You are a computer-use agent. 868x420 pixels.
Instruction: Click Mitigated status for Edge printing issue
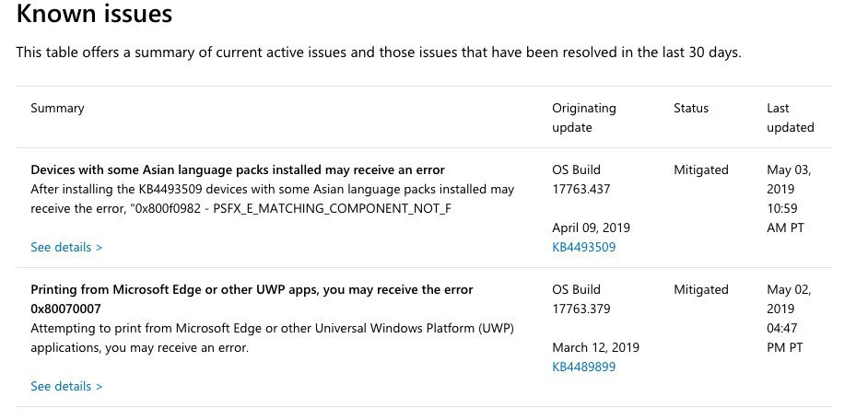(700, 289)
